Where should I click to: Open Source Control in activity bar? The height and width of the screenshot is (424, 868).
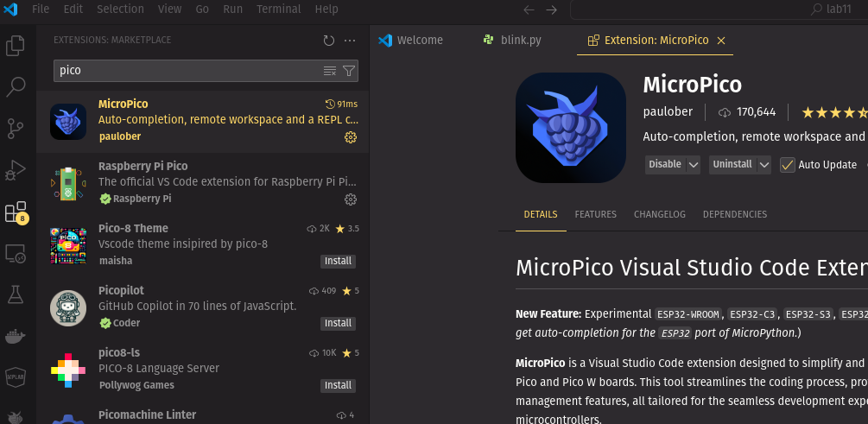pyautogui.click(x=16, y=129)
